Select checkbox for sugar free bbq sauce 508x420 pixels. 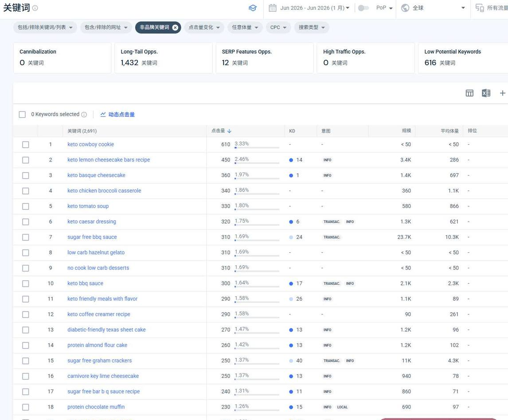pyautogui.click(x=26, y=237)
